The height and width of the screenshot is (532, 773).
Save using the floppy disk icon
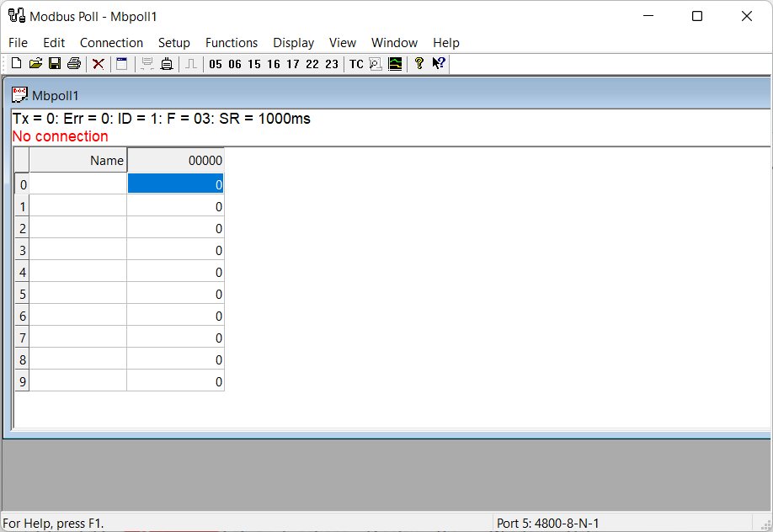pyautogui.click(x=55, y=64)
